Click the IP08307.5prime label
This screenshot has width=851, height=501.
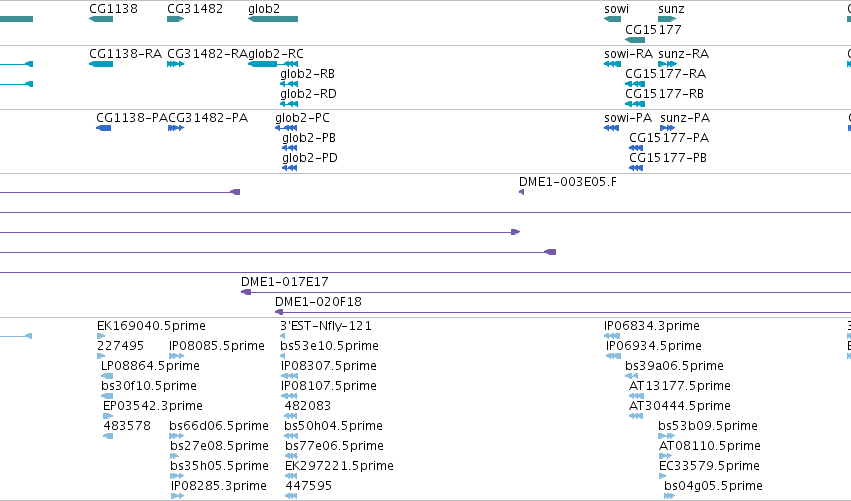click(329, 366)
